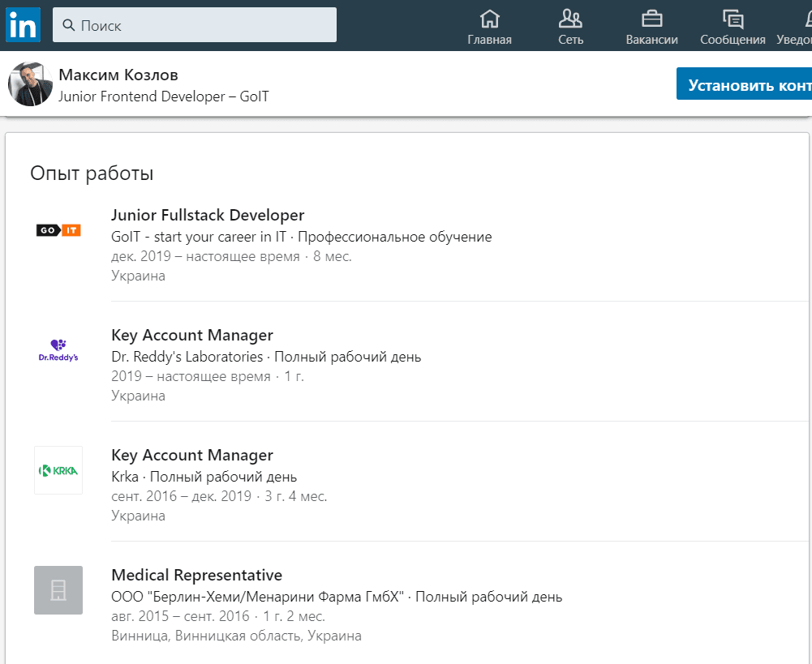812x664 pixels.
Task: Click the Krka company name text
Action: 125,477
